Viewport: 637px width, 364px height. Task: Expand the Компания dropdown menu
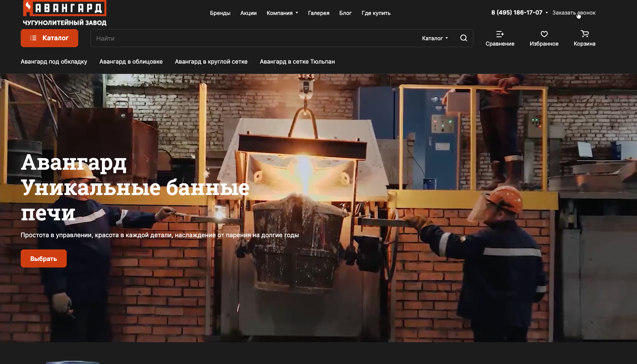tap(282, 13)
